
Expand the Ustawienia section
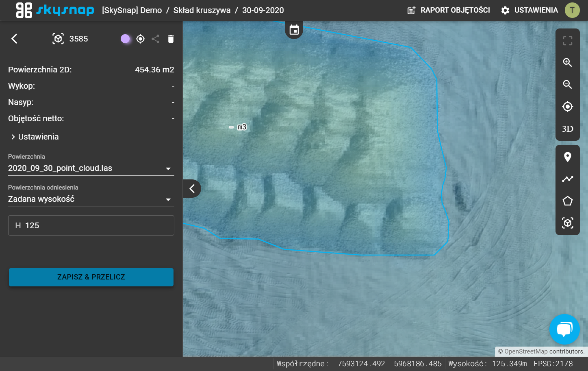click(35, 137)
